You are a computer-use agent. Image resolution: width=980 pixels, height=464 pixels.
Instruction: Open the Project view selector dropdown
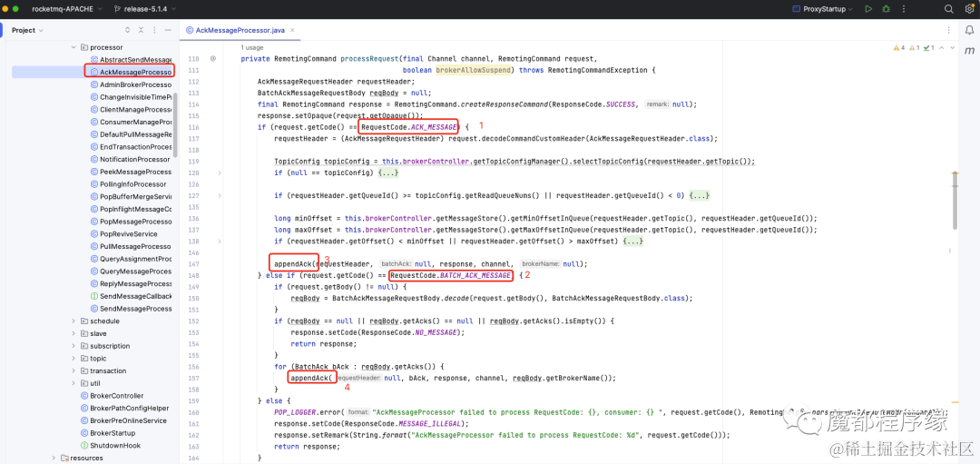coord(27,30)
